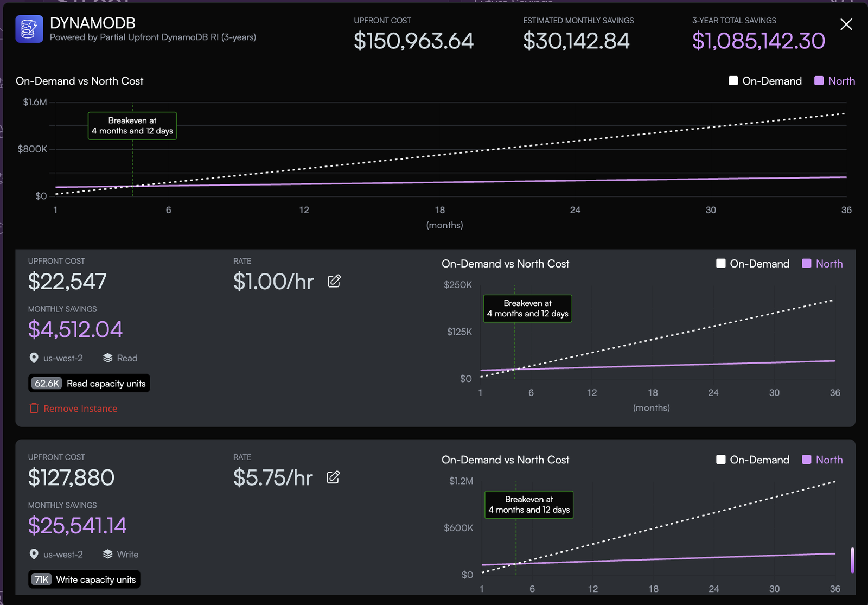Click the $1,085,142.30 3-year total savings

[758, 41]
